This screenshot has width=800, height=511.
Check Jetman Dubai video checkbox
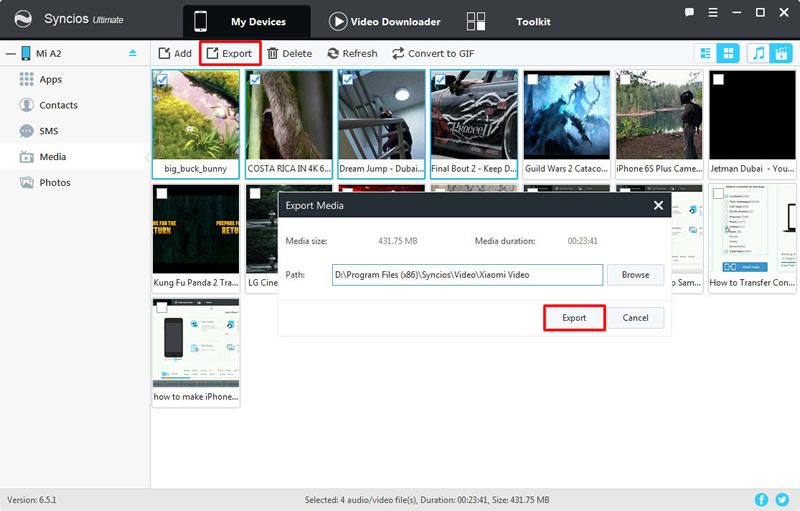click(x=718, y=80)
